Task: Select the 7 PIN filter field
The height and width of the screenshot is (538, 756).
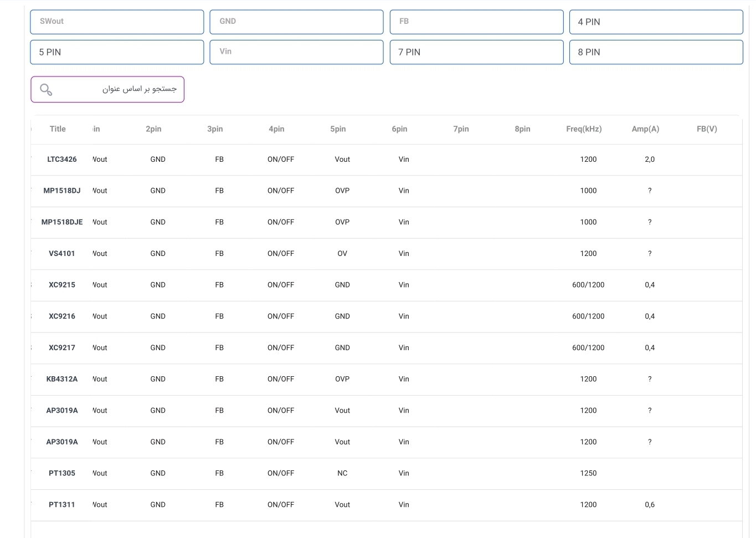Action: coord(476,52)
